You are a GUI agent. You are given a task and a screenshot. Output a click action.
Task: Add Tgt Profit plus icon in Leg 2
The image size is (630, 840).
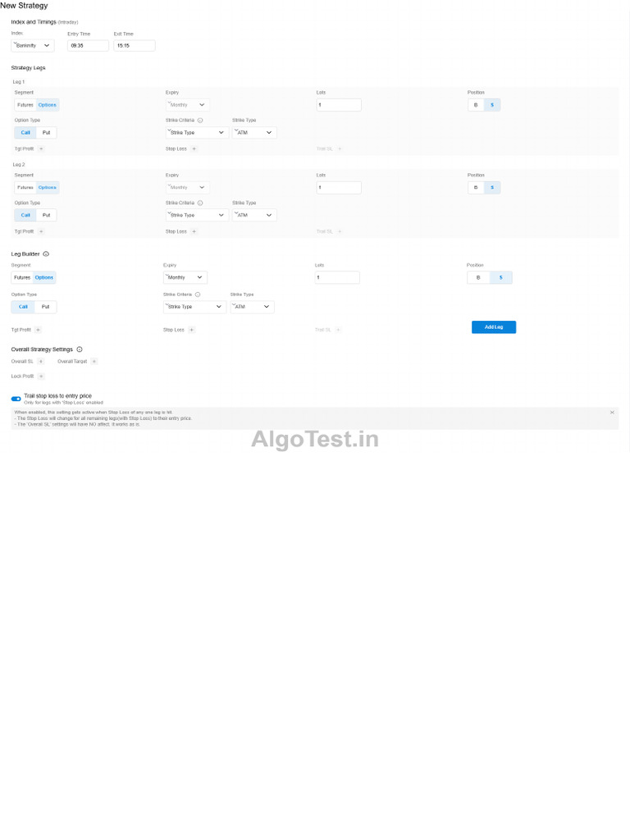coord(41,231)
